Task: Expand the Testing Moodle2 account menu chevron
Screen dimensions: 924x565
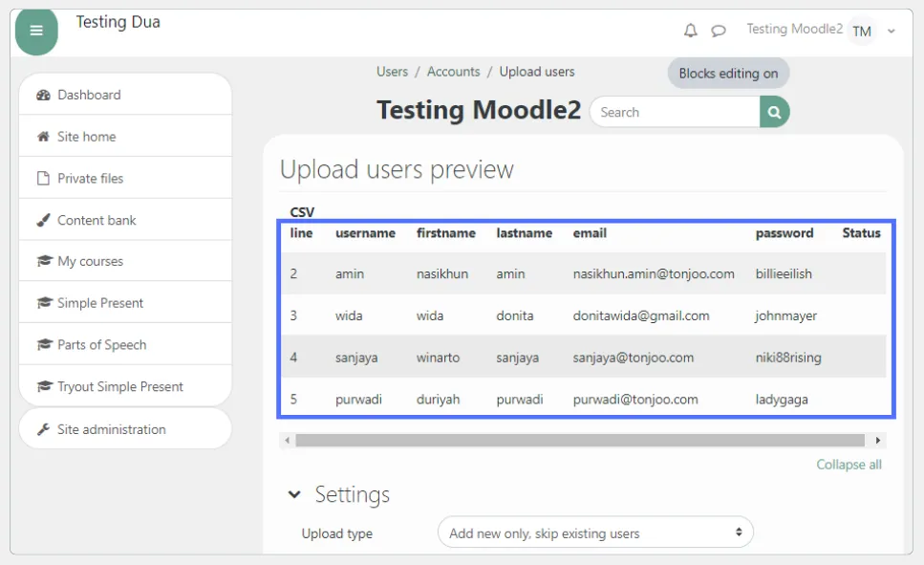Action: (x=891, y=30)
